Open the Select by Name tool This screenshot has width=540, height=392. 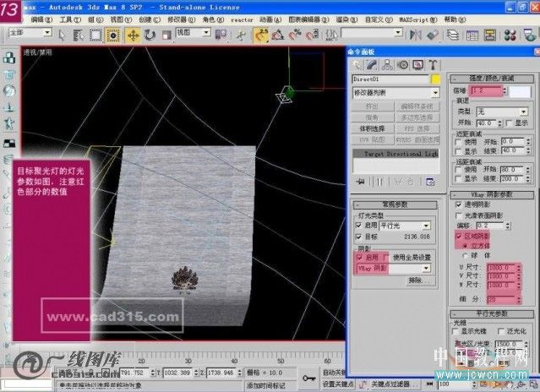79,35
